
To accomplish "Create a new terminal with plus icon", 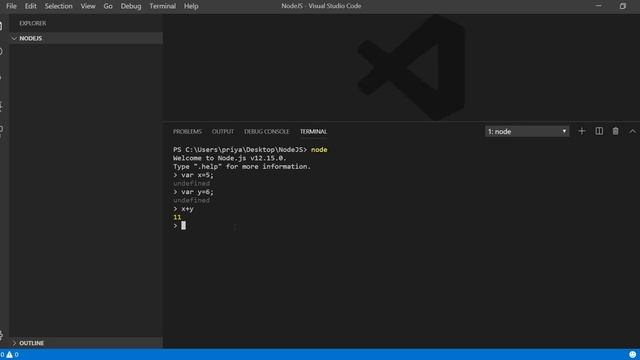I will tap(582, 131).
